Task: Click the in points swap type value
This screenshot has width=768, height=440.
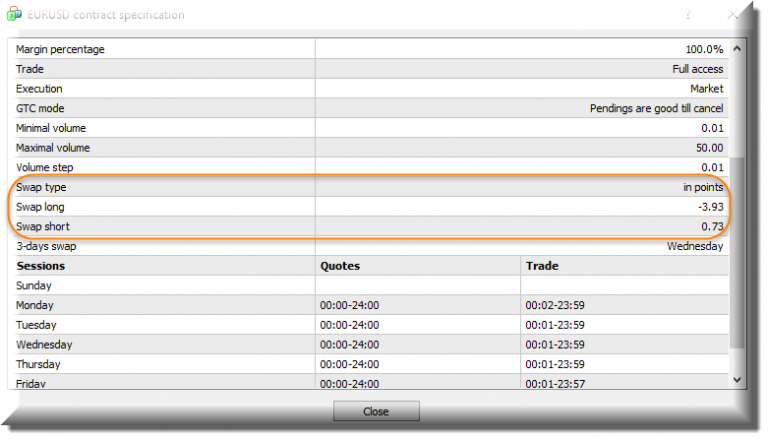Action: point(703,187)
